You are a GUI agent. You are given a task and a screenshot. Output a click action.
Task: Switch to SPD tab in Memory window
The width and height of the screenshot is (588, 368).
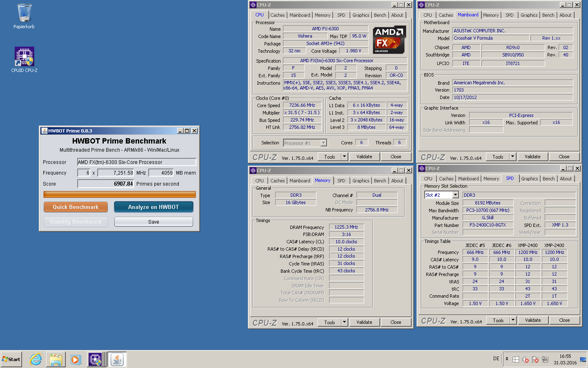point(341,181)
